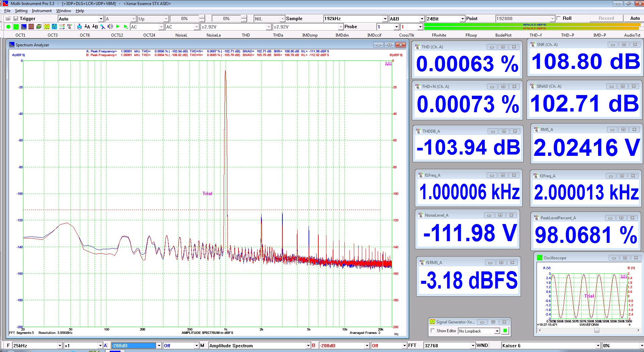The image size is (644, 352).
Task: Click the green play arrow icon
Action: [118, 27]
